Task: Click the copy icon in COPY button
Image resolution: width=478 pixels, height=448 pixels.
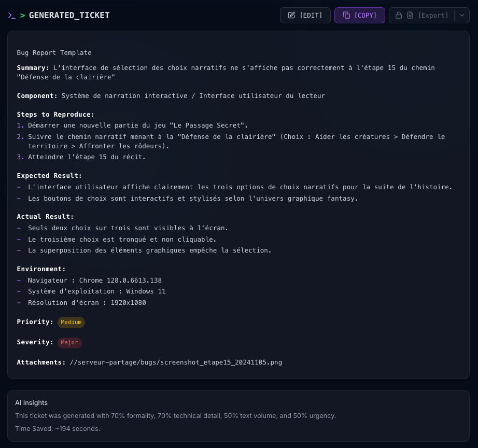Action: (x=346, y=16)
